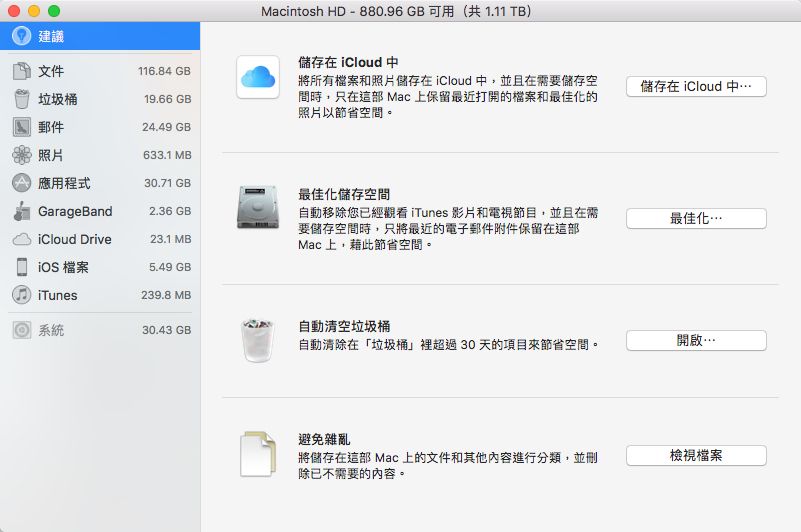801x532 pixels.
Task: Click the iTunes music note icon
Action: 21,295
